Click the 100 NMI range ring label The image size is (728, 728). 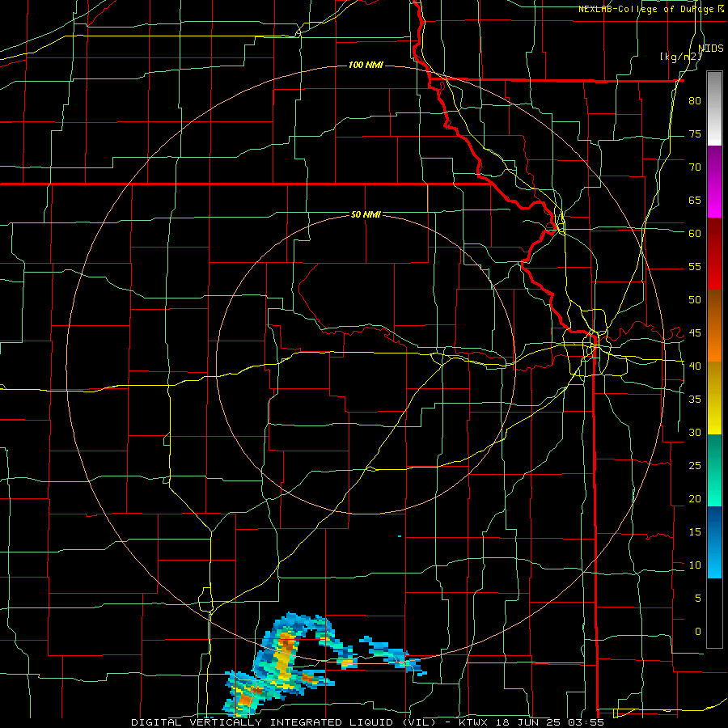pos(366,65)
